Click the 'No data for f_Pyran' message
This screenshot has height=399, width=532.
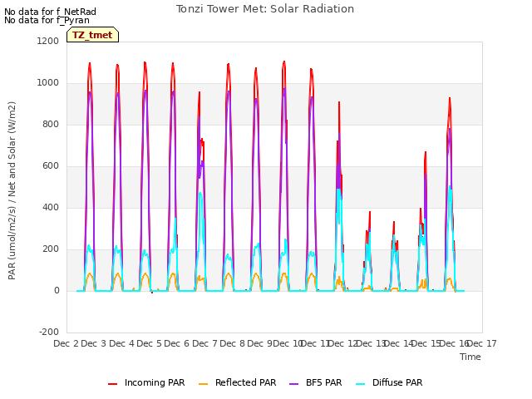point(47,20)
